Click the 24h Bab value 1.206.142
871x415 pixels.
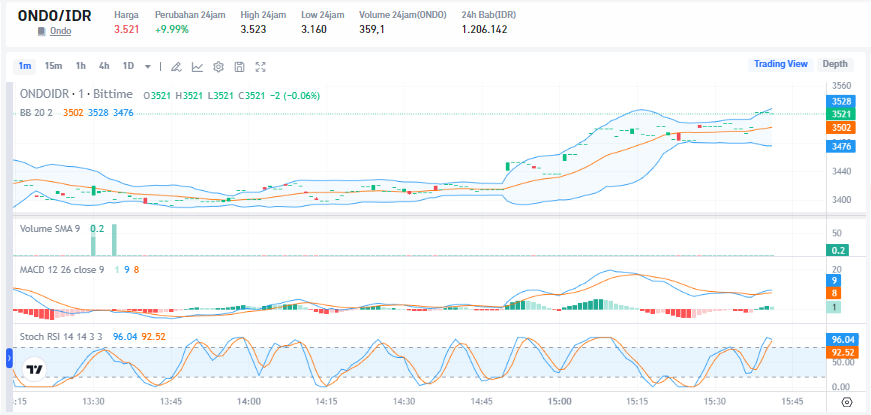pyautogui.click(x=484, y=29)
